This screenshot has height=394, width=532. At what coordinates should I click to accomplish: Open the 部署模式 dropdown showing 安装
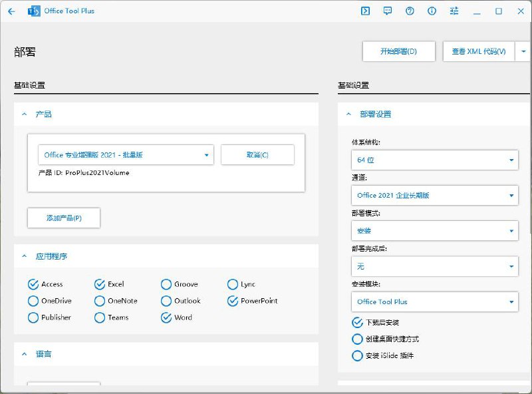point(435,231)
